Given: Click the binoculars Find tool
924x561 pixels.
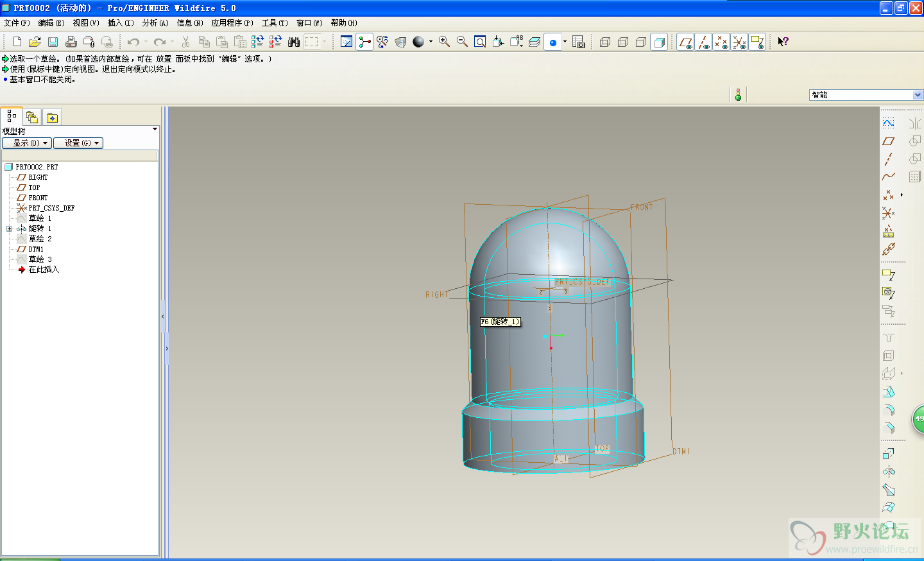Looking at the screenshot, I should point(294,42).
